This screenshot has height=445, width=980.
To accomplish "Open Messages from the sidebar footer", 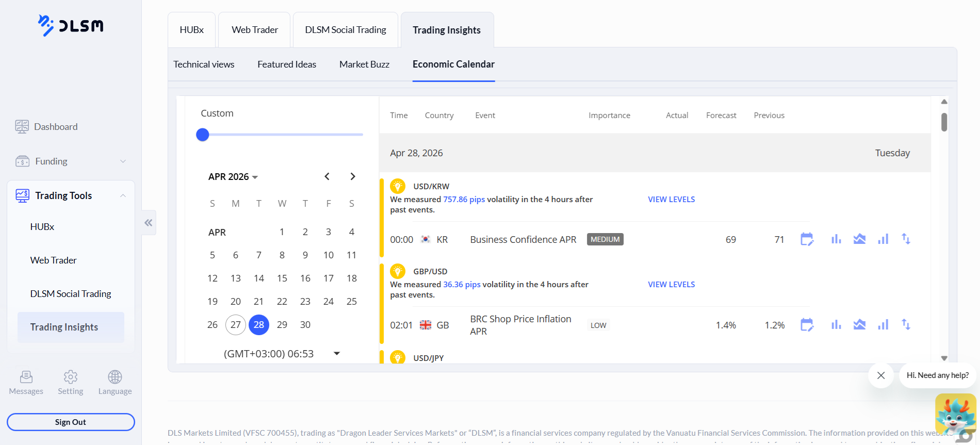I will (x=26, y=383).
